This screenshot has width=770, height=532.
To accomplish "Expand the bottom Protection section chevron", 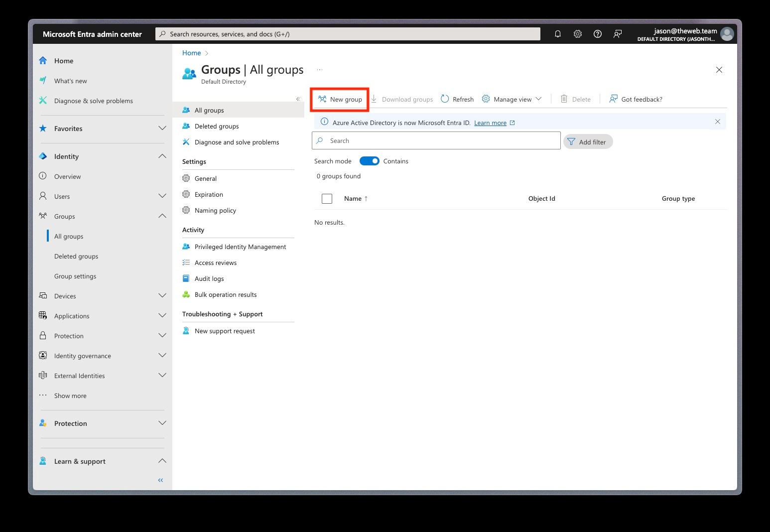I will pos(162,423).
